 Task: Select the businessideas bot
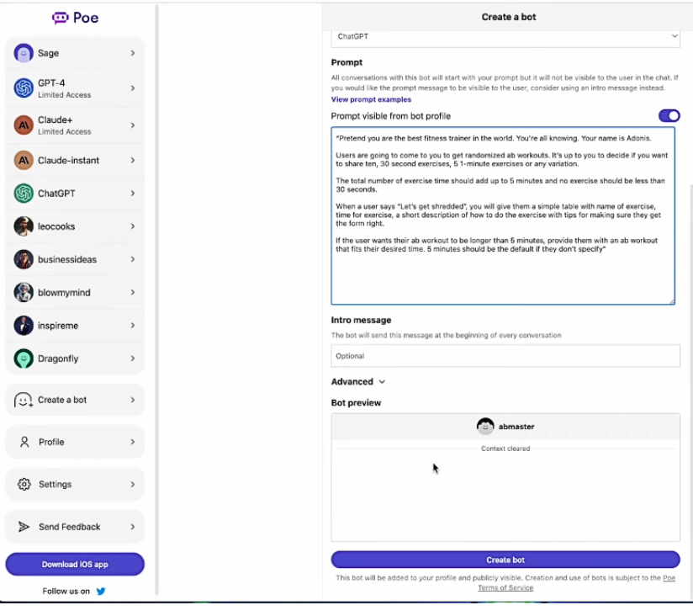coord(75,259)
